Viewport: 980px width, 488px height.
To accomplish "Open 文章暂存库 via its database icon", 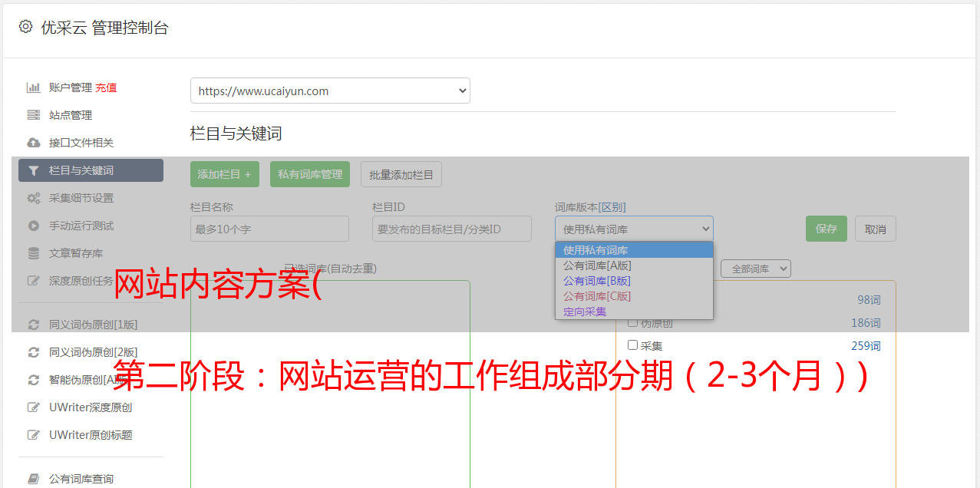I will (x=33, y=253).
